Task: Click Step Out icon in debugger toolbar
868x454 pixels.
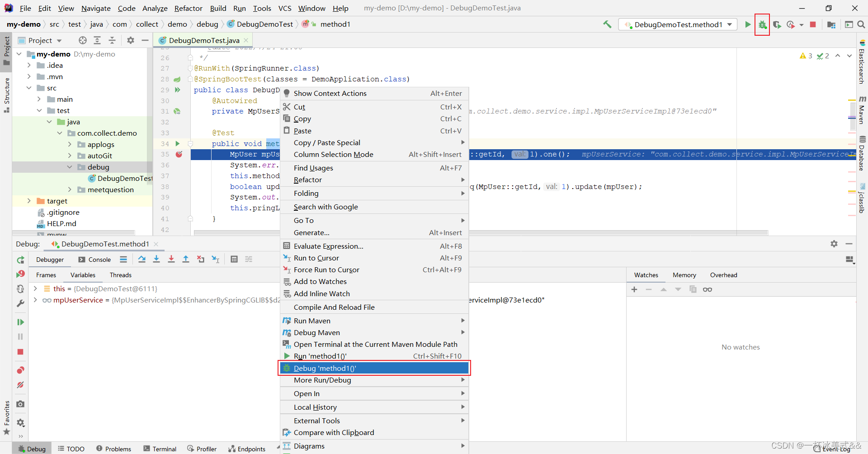Action: tap(186, 259)
